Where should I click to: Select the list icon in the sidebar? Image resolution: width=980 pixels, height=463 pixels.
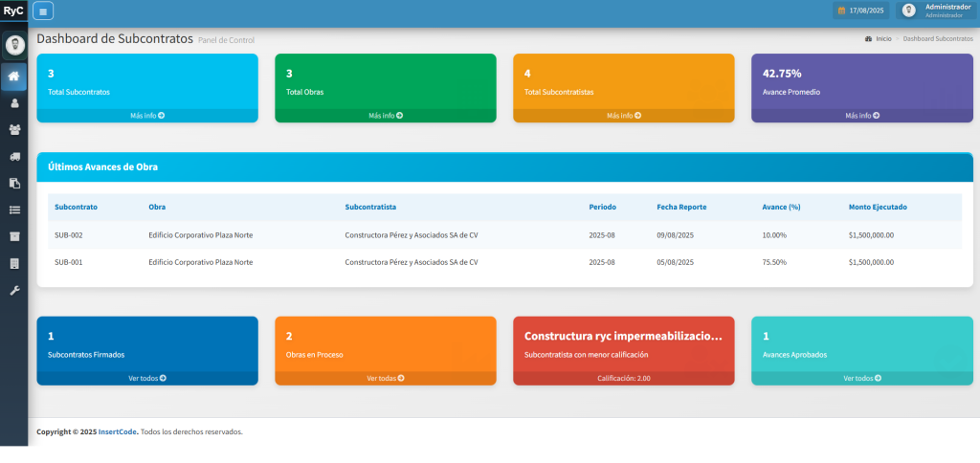(13, 209)
